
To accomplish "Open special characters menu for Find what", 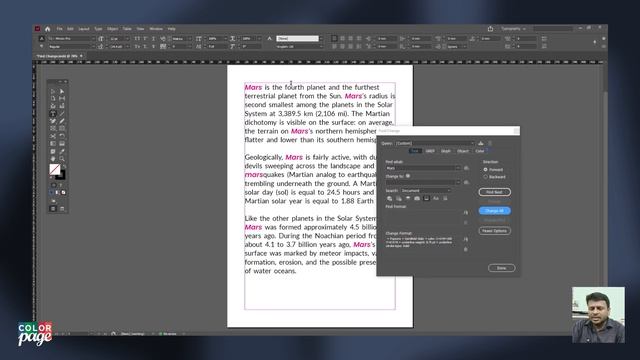I will [466, 168].
